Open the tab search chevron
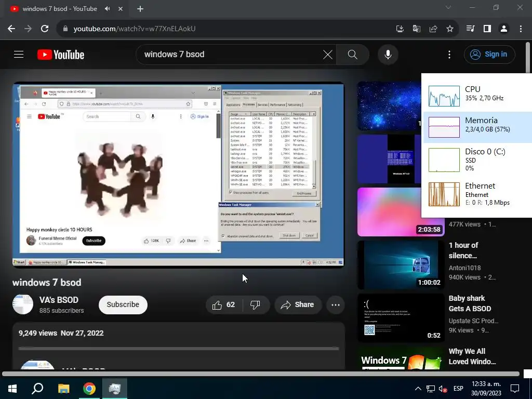532x399 pixels. (448, 7)
